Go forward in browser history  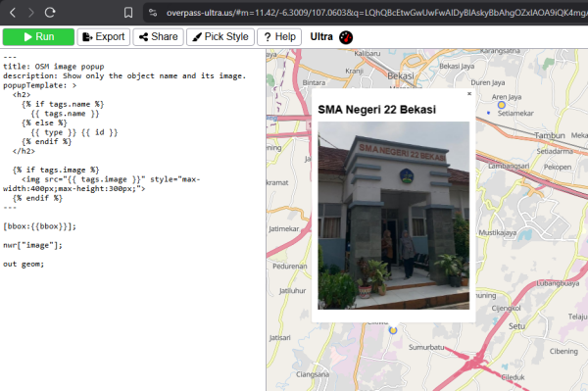coord(31,13)
